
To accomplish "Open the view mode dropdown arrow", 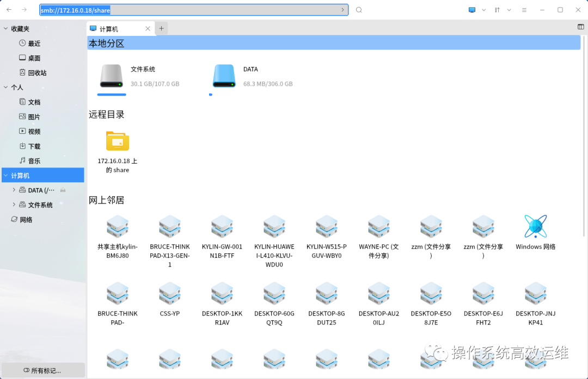I will point(484,10).
